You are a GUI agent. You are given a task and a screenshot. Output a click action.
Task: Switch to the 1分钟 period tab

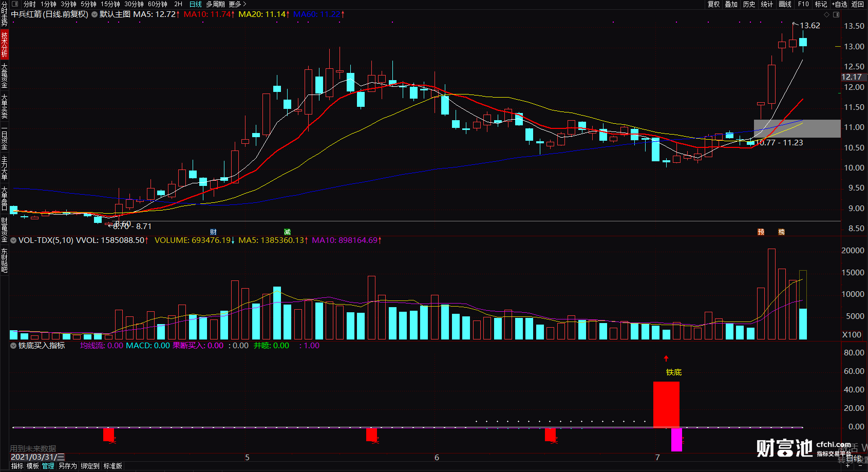[x=48, y=4]
